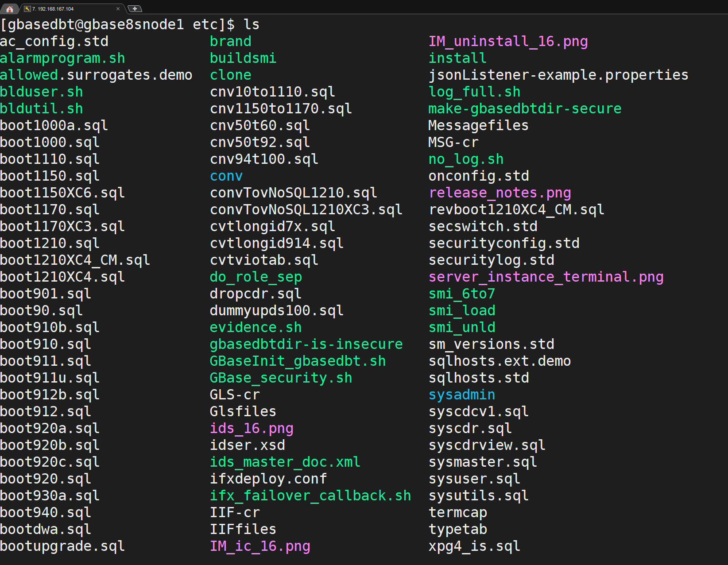Click dropcdr.sql file name
This screenshot has width=728, height=565.
tap(256, 294)
